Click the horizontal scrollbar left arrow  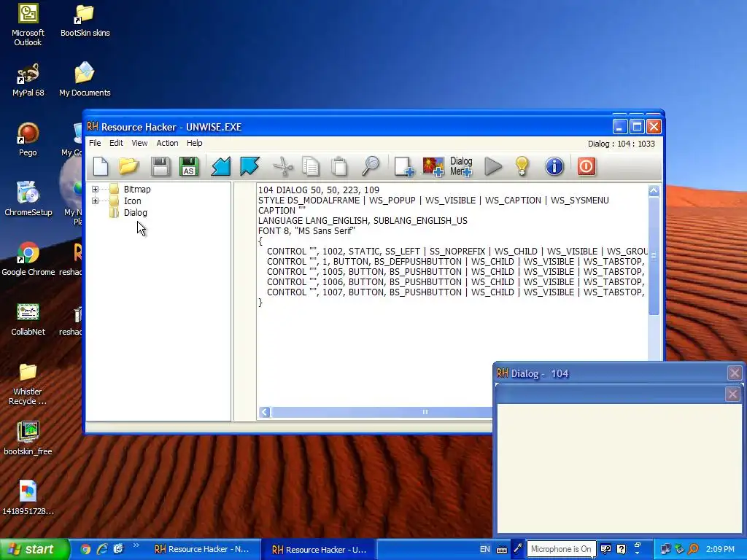point(265,412)
